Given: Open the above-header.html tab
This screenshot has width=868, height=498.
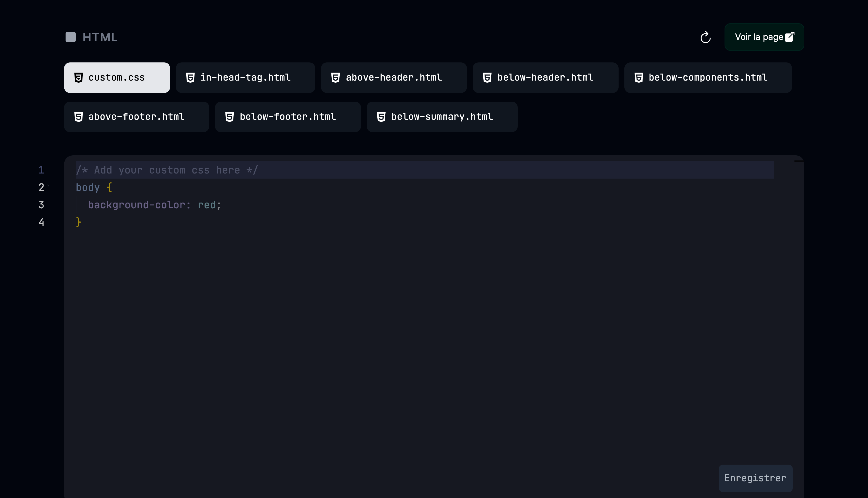Looking at the screenshot, I should (x=394, y=77).
